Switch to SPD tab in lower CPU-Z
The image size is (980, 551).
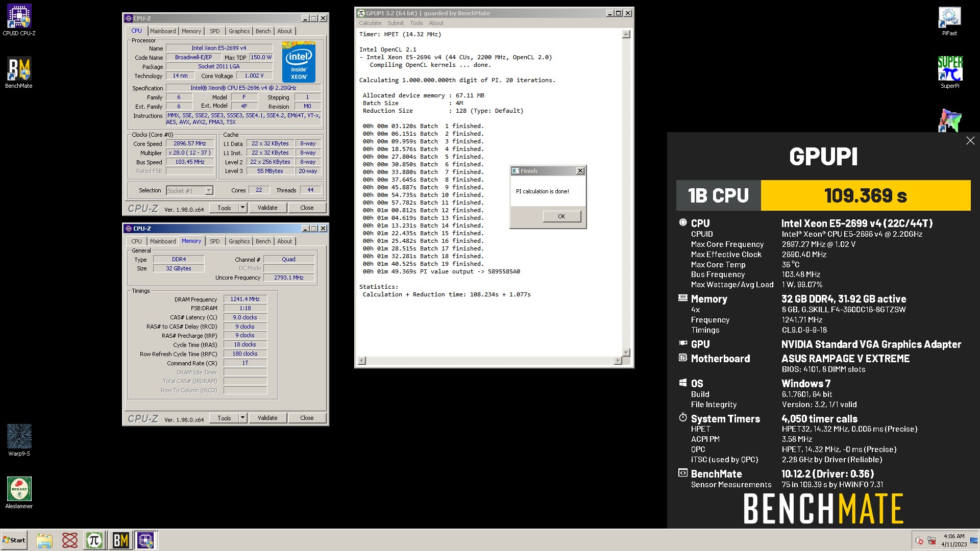pos(215,241)
